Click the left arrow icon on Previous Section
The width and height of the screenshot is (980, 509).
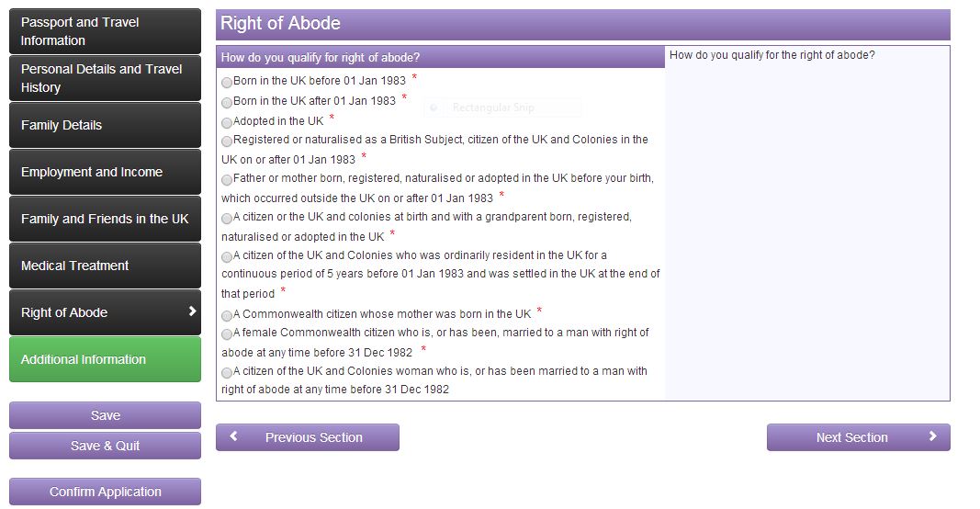(234, 436)
